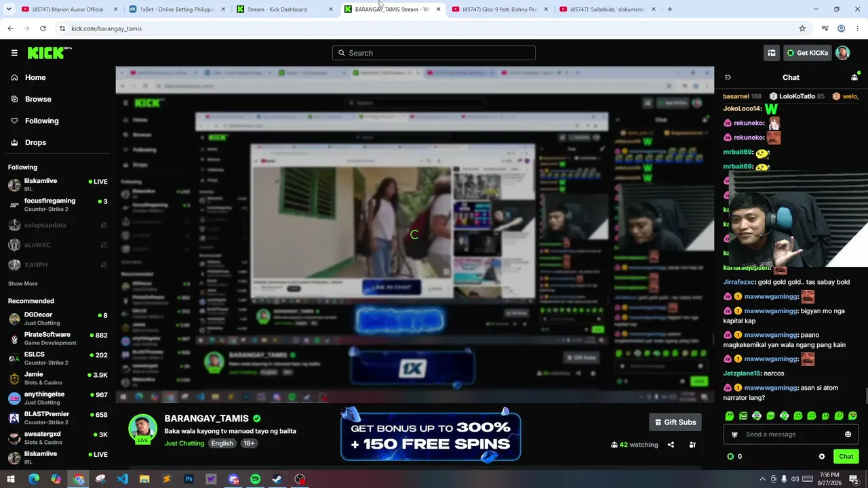Go back to the previous page
868x488 pixels.
(10, 28)
